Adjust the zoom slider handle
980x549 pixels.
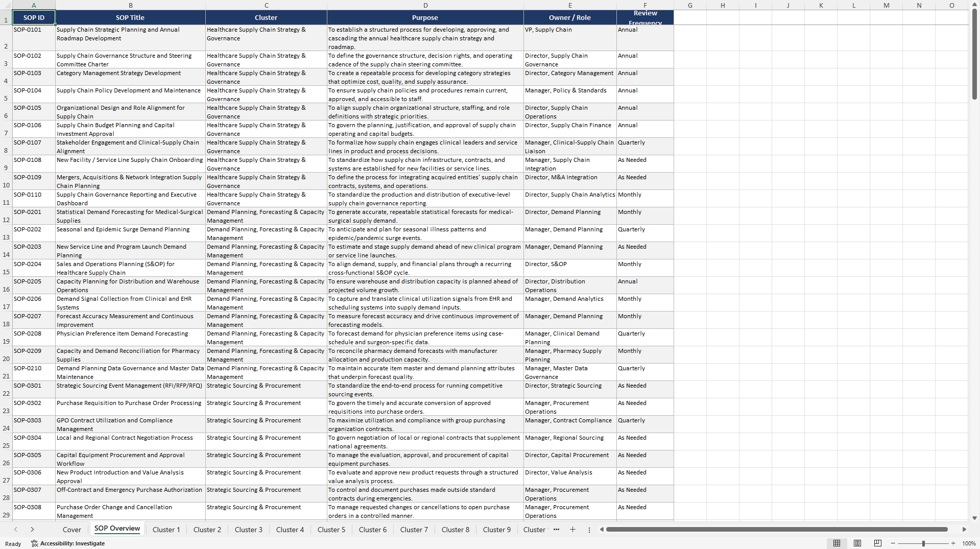pos(923,543)
